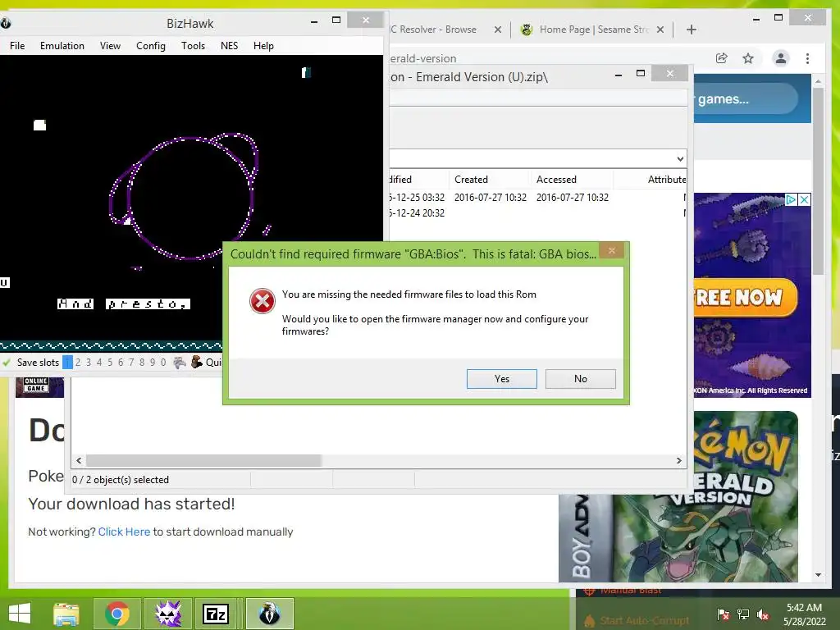The image size is (840, 630).
Task: Click the brown icon beside Qui in BizHawk
Action: pyautogui.click(x=197, y=362)
